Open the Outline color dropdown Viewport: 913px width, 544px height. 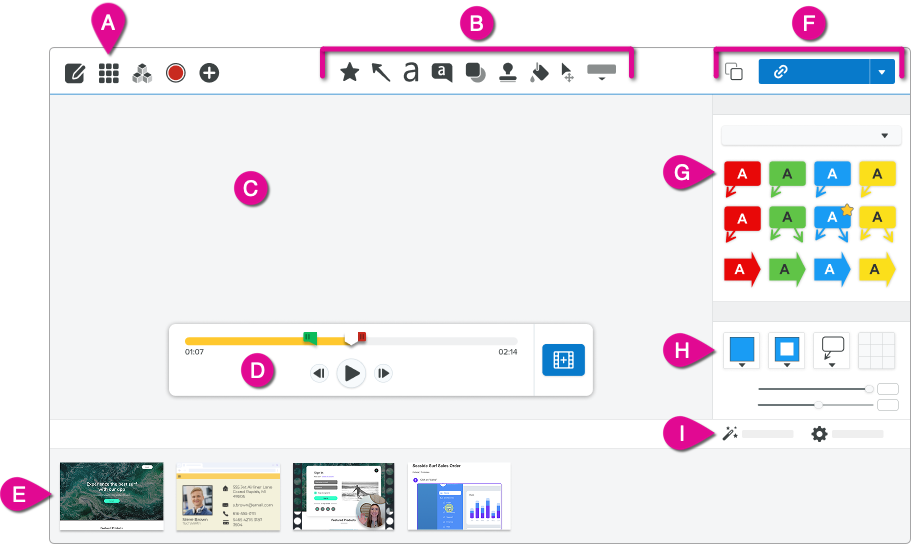pos(787,351)
